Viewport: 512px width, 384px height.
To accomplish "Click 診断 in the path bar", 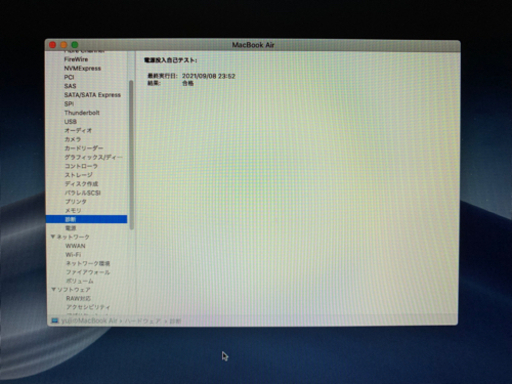I will click(175, 321).
